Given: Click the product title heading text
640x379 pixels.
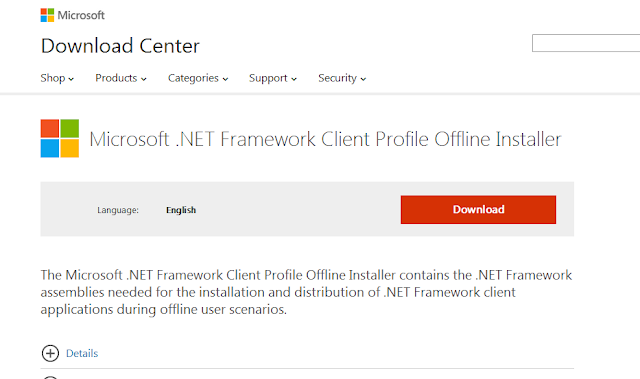Looking at the screenshot, I should click(x=325, y=139).
